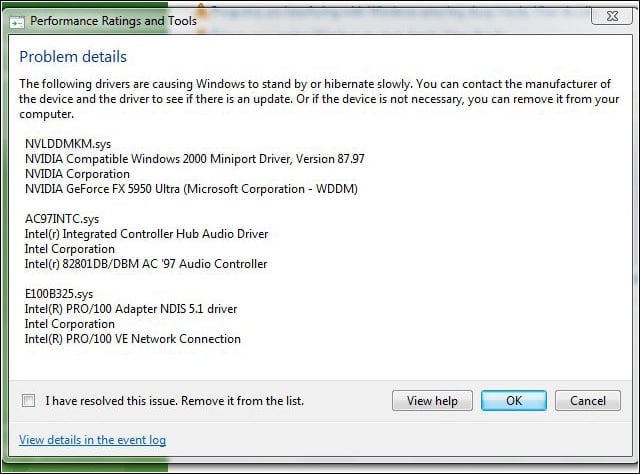Confirm with the OK button
Viewport: 640px width, 474px height.
514,401
